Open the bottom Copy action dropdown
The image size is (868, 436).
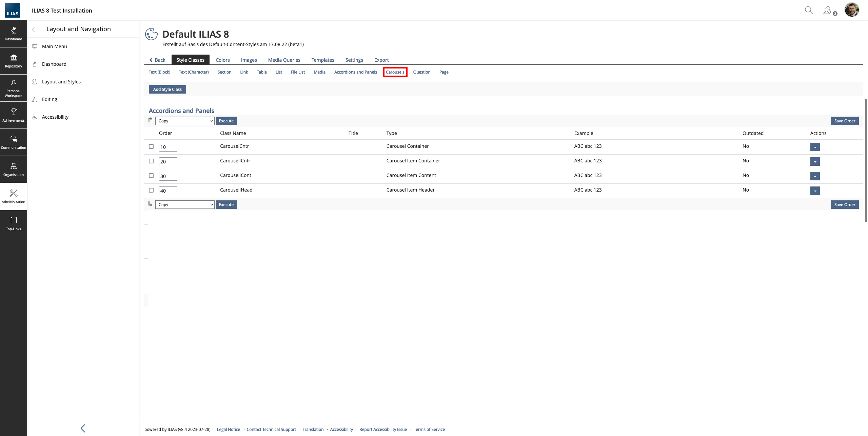185,204
